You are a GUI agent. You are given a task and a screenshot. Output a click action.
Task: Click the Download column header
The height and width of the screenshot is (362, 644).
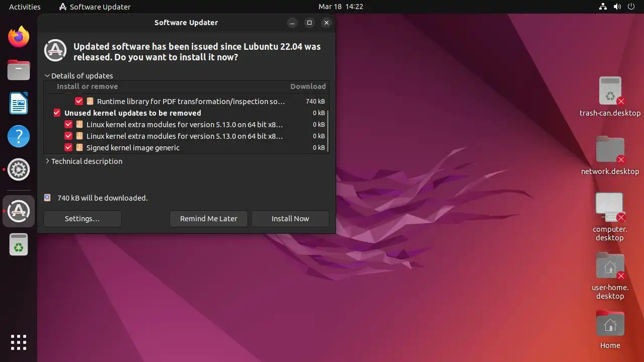(308, 86)
